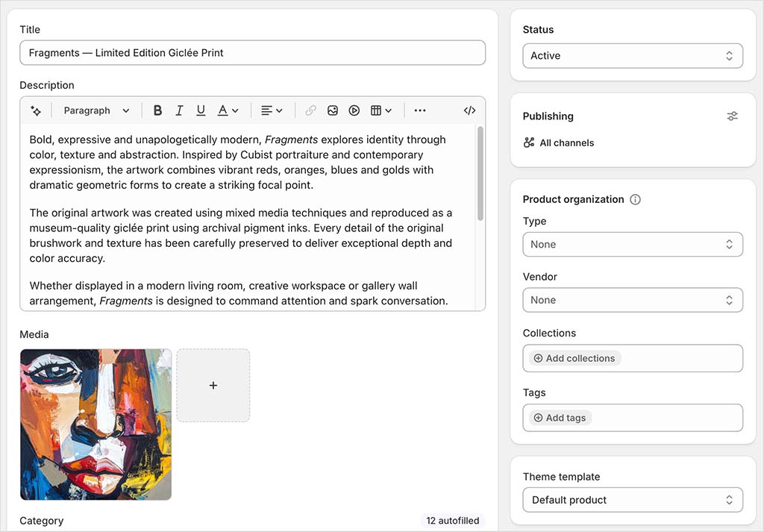Image resolution: width=764 pixels, height=532 pixels.
Task: Click the insert video icon
Action: pos(354,110)
